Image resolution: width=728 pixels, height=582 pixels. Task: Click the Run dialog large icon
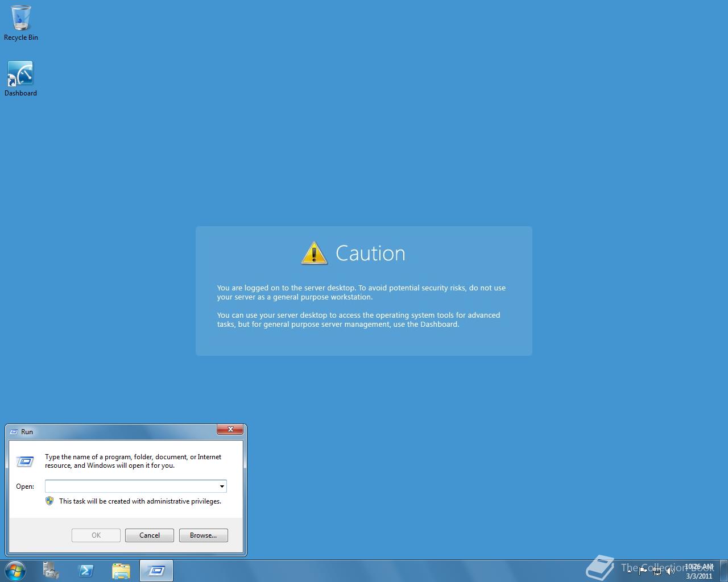coord(25,461)
